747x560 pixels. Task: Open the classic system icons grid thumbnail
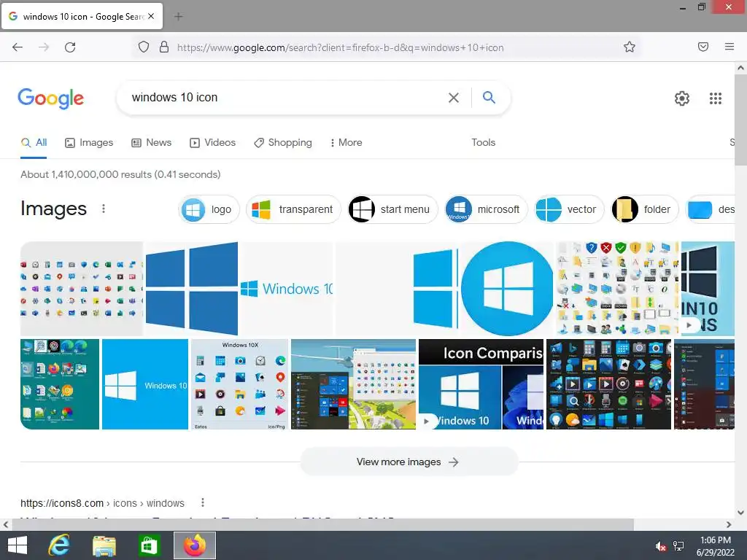(x=617, y=289)
